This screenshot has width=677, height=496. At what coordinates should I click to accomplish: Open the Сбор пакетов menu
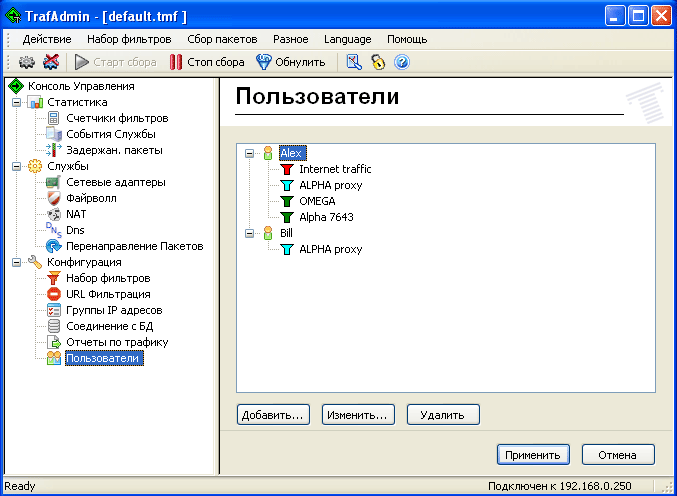pyautogui.click(x=222, y=39)
